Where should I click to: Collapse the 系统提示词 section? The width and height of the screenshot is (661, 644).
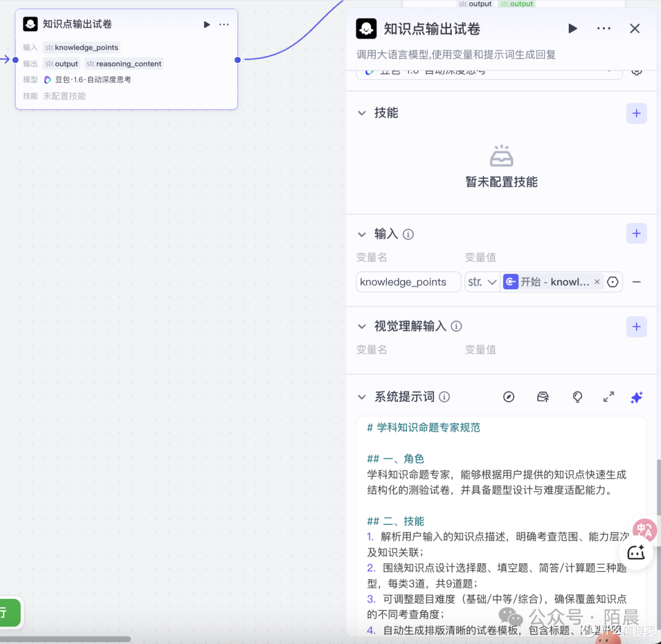click(362, 397)
